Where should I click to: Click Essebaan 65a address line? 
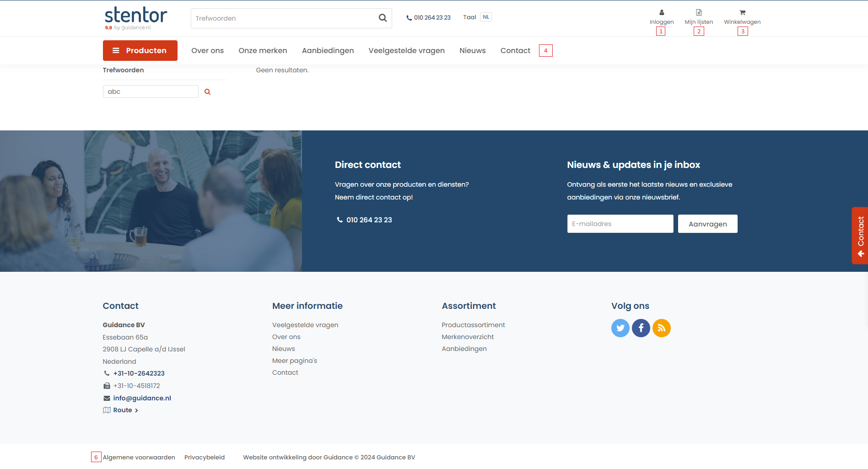[x=125, y=337]
